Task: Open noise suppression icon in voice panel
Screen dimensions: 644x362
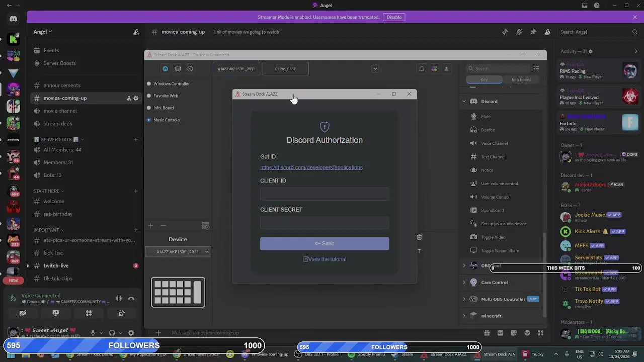Action: pos(119,299)
